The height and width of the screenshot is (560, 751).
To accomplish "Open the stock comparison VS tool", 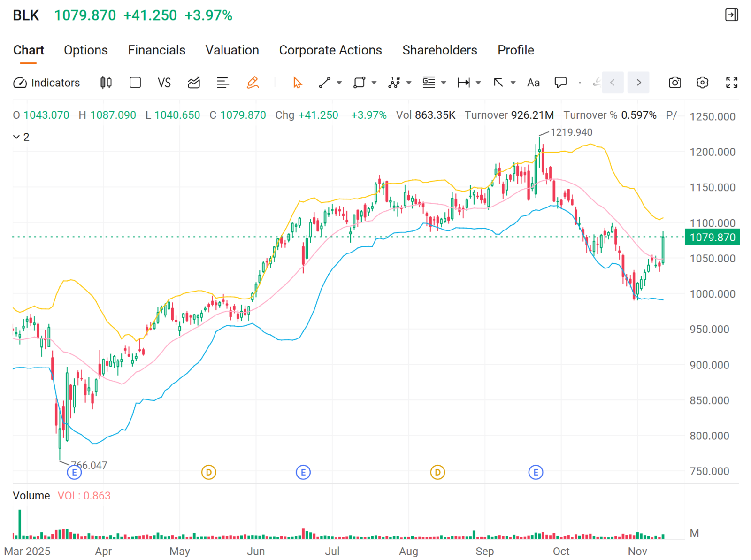I will (164, 83).
